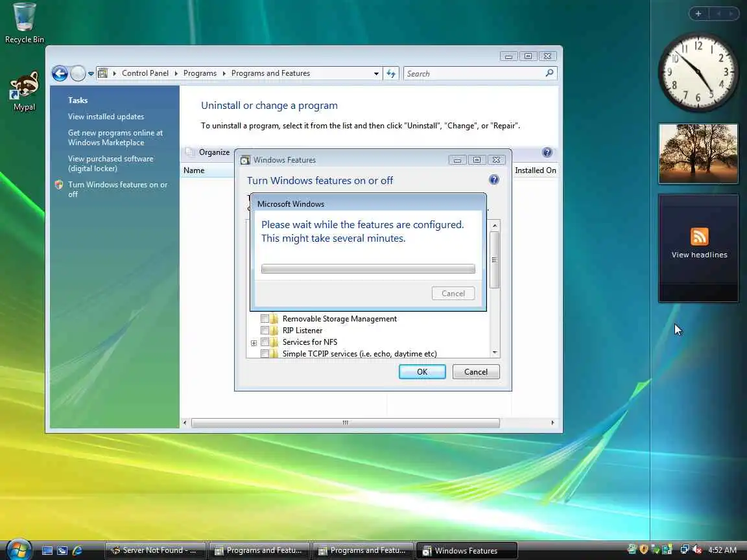This screenshot has height=560, width=747.
Task: Click the Control Panel icon in address bar
Action: pos(102,73)
